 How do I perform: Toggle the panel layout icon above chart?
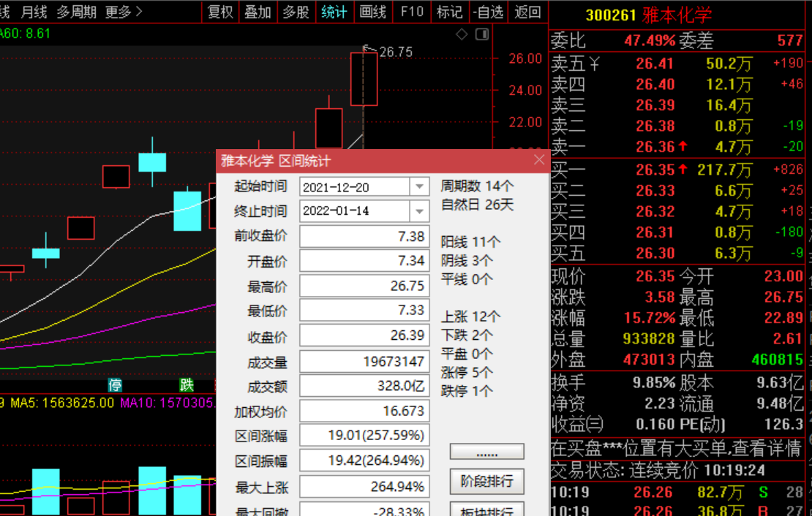pos(482,34)
